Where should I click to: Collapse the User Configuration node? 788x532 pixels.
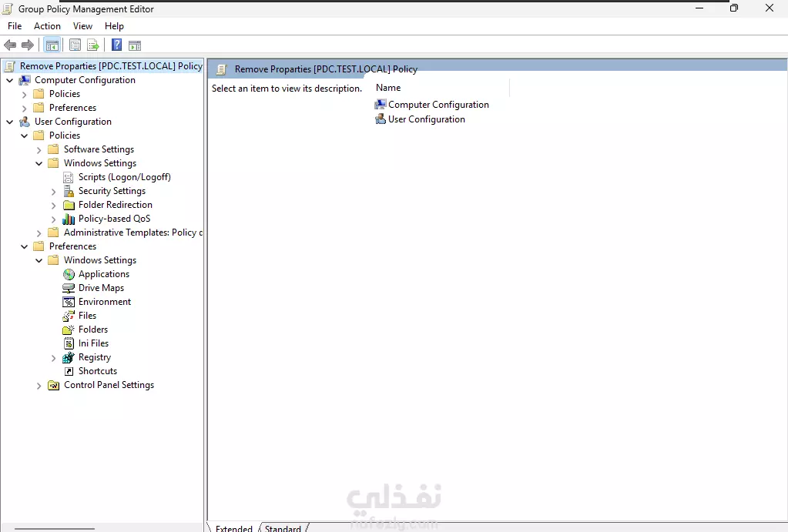[9, 122]
